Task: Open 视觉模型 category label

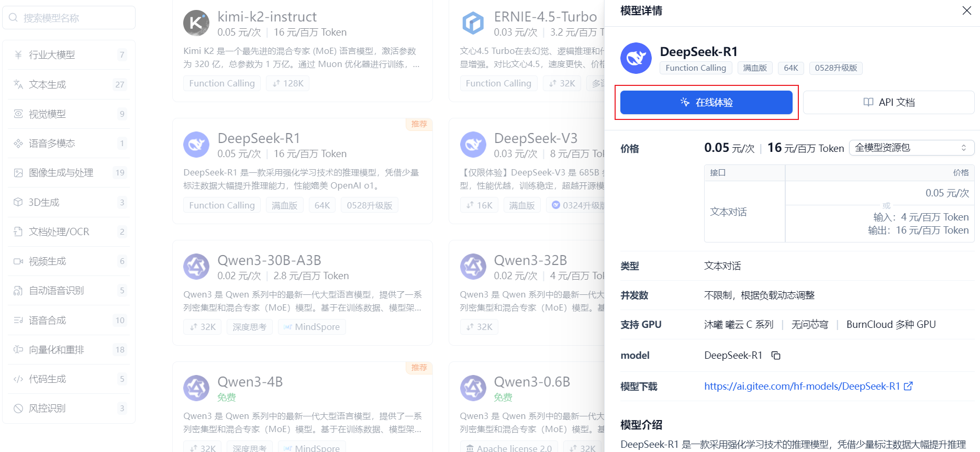Action: 48,114
